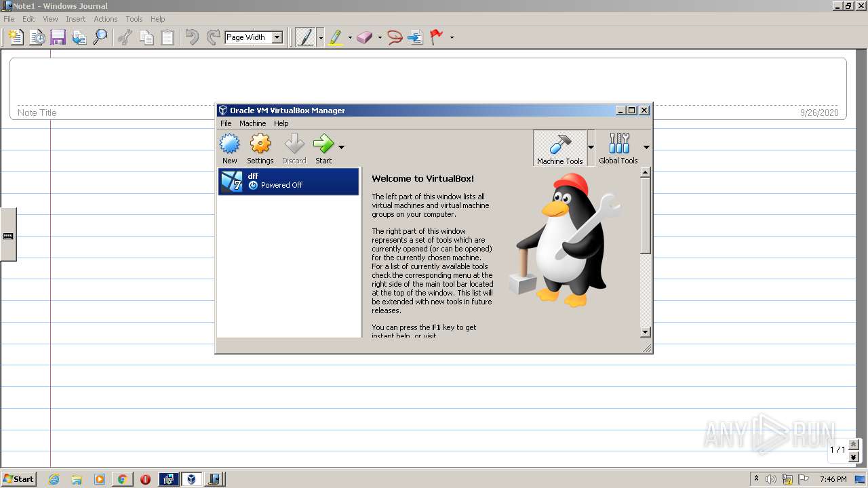This screenshot has width=868, height=488.
Task: Click the 9/26/2020 date on the note
Action: (819, 113)
